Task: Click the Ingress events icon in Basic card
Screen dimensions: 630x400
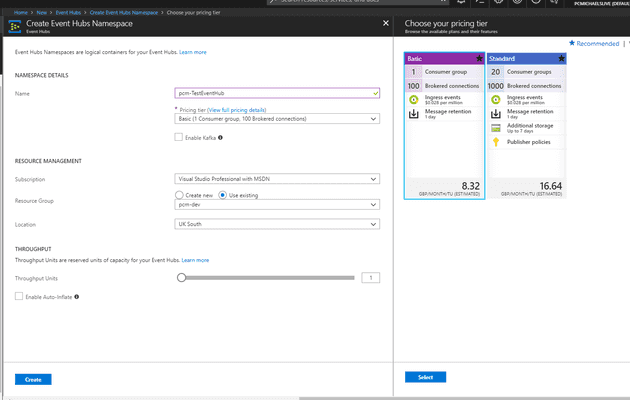Action: (413, 100)
